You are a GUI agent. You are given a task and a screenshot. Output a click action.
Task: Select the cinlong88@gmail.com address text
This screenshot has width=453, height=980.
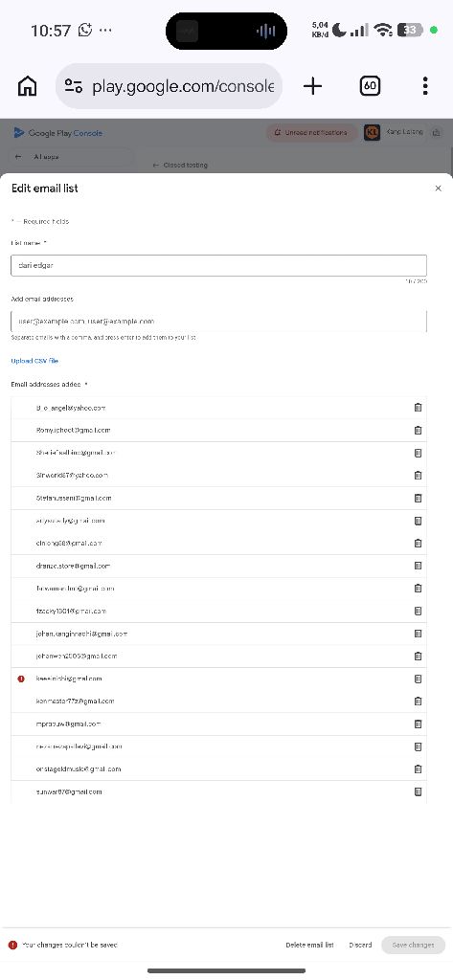pos(69,544)
